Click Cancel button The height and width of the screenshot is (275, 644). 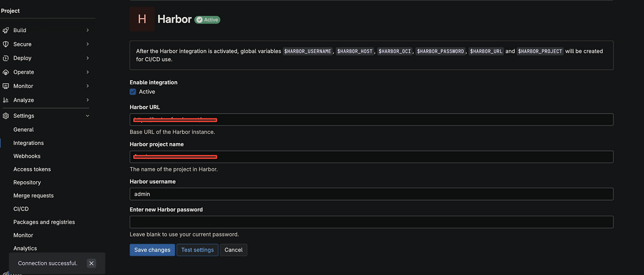[x=233, y=250]
